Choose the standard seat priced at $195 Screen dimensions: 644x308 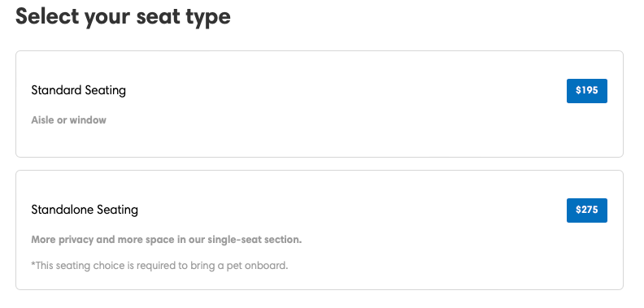click(x=586, y=91)
